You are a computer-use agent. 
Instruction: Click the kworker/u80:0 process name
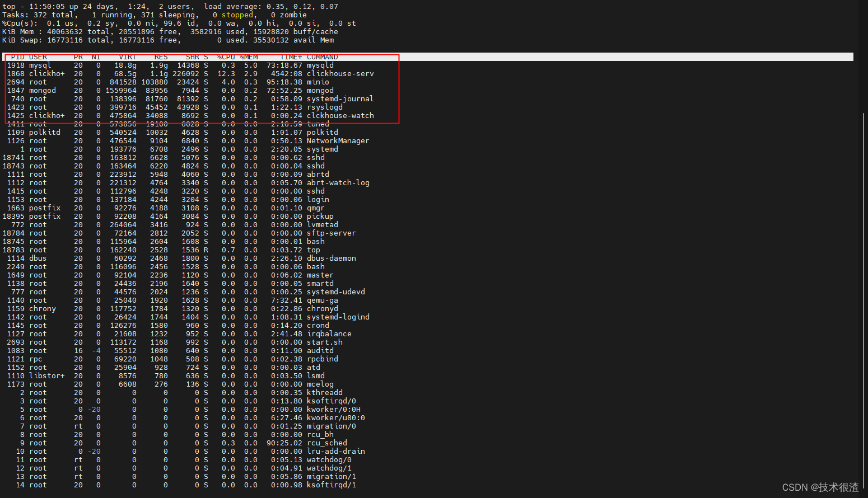[336, 418]
